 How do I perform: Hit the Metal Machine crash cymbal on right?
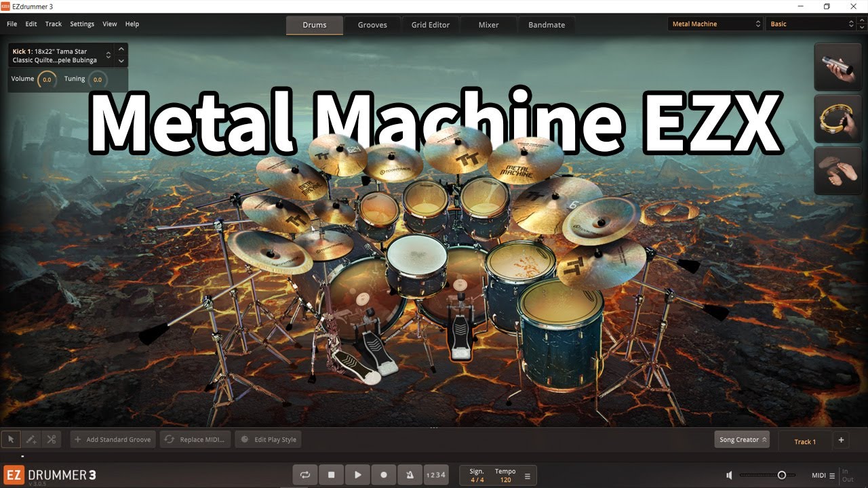coord(526,161)
